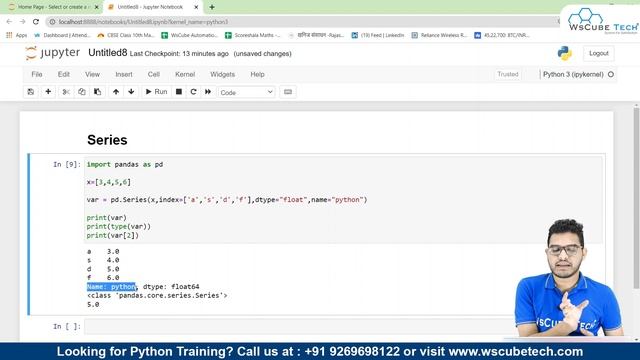640x360 pixels.
Task: Click the Jupyter logo
Action: (53, 53)
